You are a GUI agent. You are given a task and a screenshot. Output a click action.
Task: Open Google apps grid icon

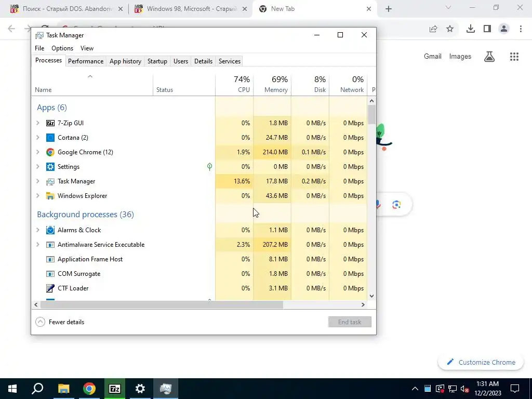(514, 57)
